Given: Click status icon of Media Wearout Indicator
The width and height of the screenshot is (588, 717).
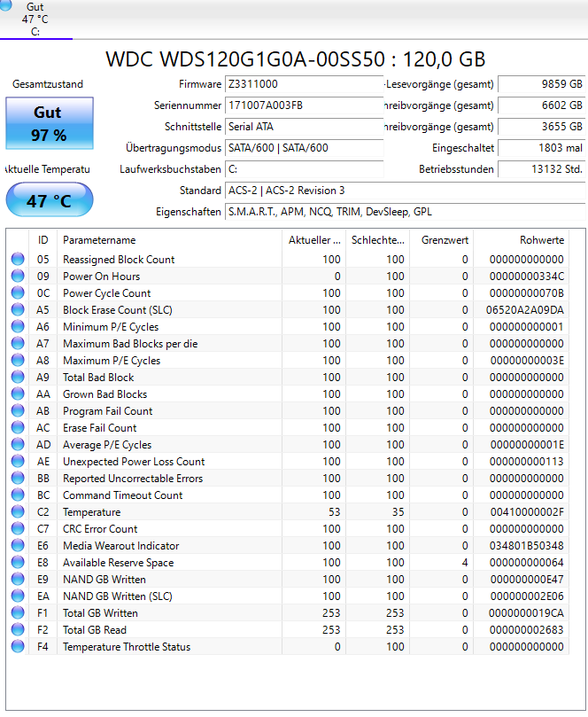Looking at the screenshot, I should (18, 546).
